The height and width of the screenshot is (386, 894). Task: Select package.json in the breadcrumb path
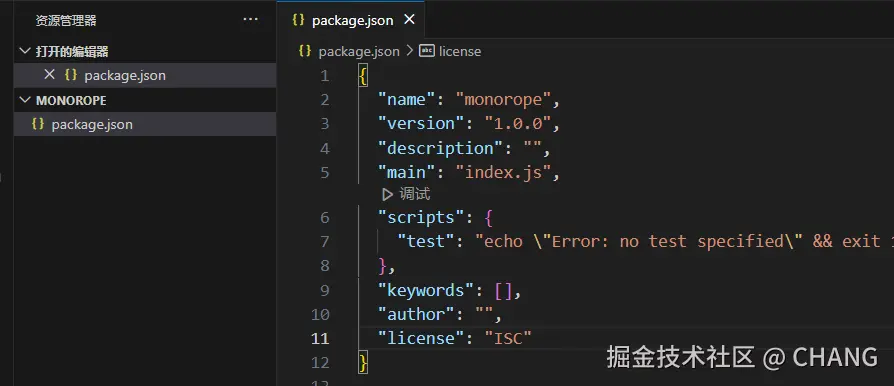pyautogui.click(x=359, y=51)
